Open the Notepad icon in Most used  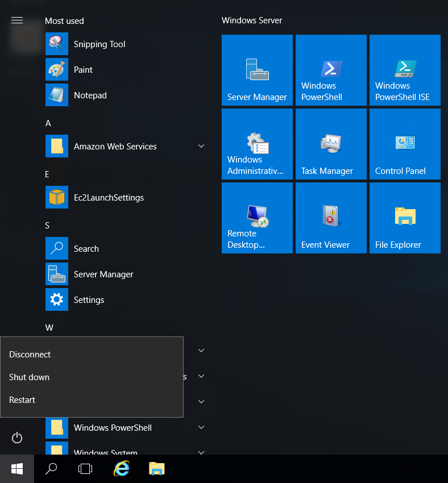[x=57, y=95]
